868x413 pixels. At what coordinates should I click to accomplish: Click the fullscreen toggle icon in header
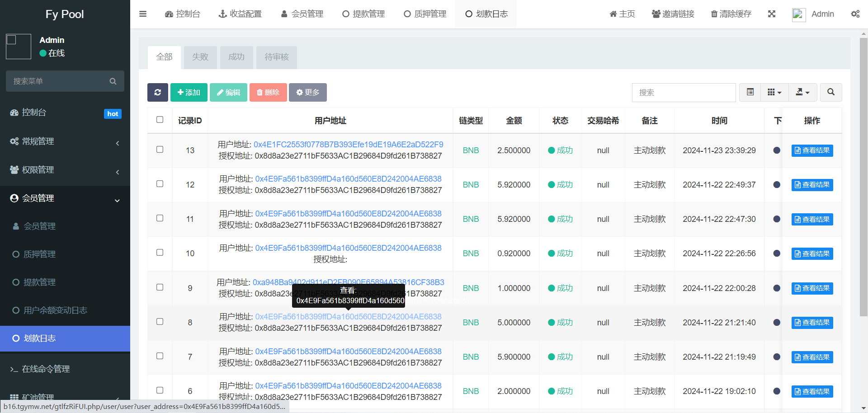tap(771, 14)
